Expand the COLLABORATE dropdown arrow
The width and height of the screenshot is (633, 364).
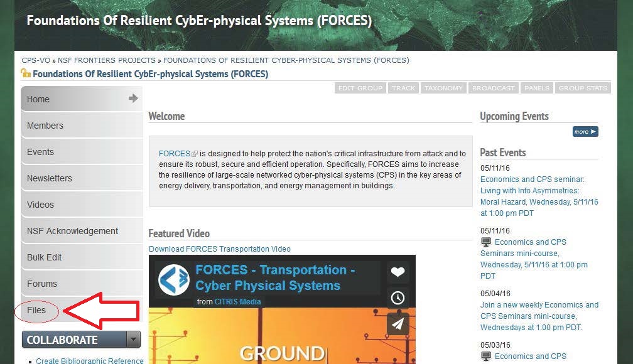133,340
